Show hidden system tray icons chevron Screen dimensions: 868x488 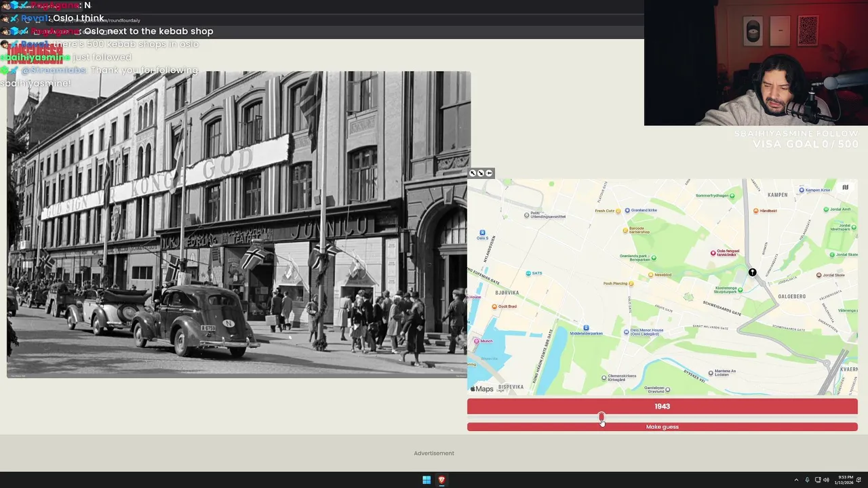point(797,480)
